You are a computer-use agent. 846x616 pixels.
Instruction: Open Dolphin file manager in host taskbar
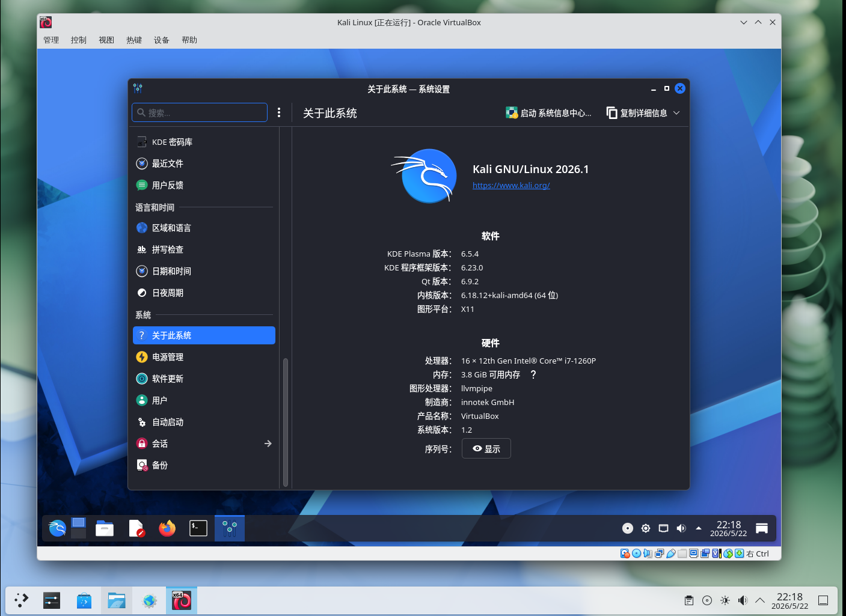tap(117, 600)
